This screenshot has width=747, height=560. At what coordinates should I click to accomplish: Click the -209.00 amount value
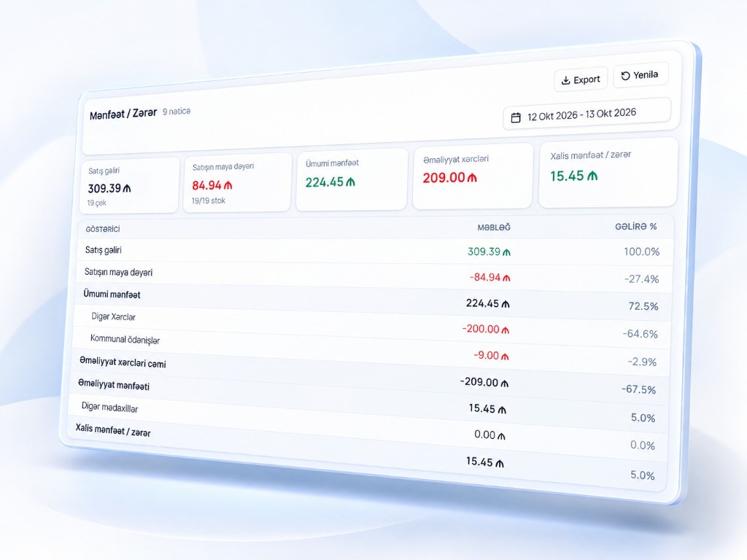click(x=484, y=382)
